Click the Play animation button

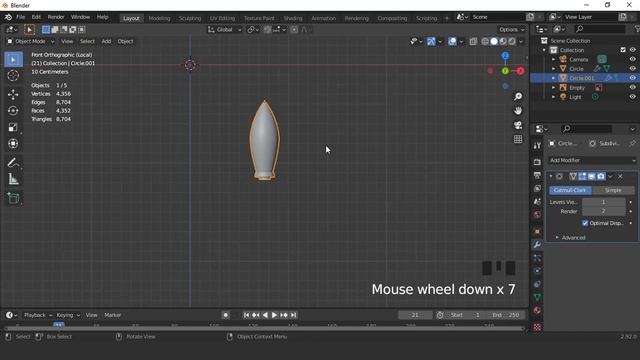(274, 315)
